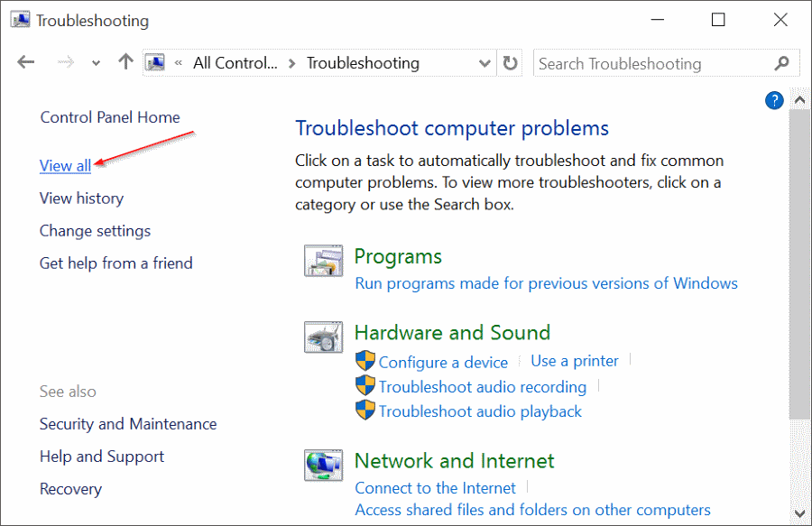This screenshot has width=812, height=526.
Task: Run programs made for previous Windows versions
Action: pyautogui.click(x=547, y=283)
